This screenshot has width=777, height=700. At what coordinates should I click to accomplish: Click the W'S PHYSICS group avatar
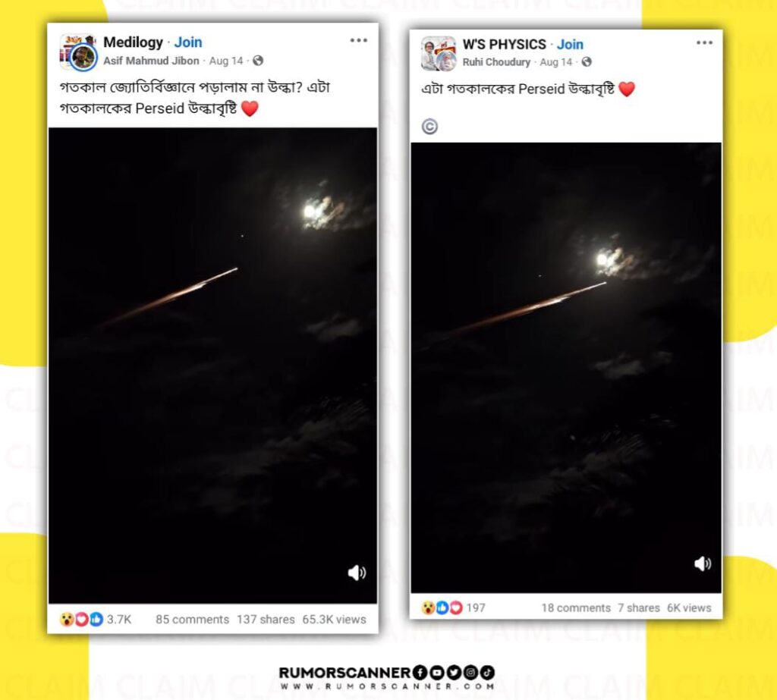439,54
